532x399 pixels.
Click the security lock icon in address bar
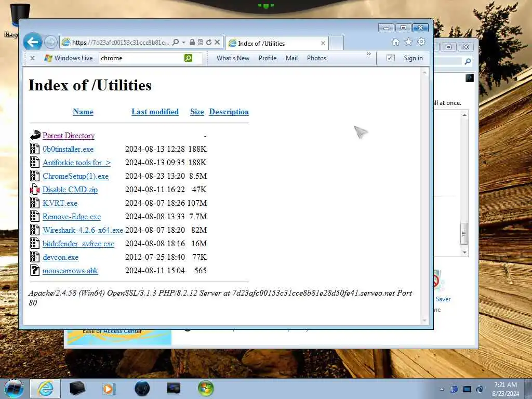coord(192,43)
